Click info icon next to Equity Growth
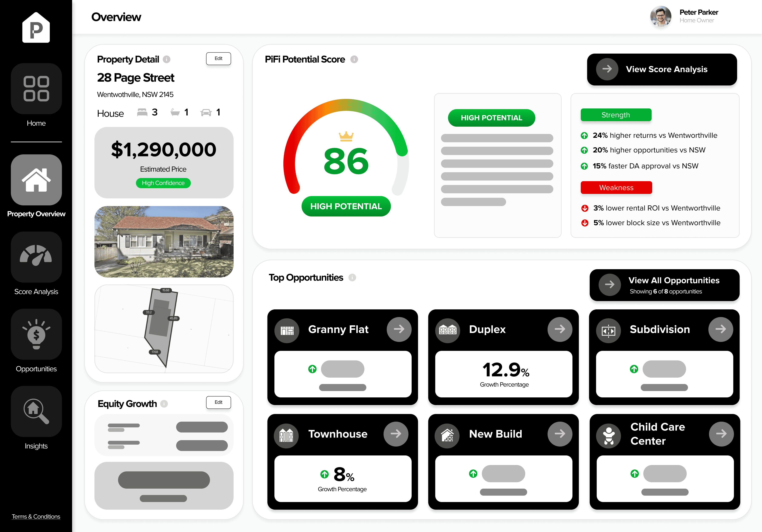The width and height of the screenshot is (762, 532). point(164,404)
